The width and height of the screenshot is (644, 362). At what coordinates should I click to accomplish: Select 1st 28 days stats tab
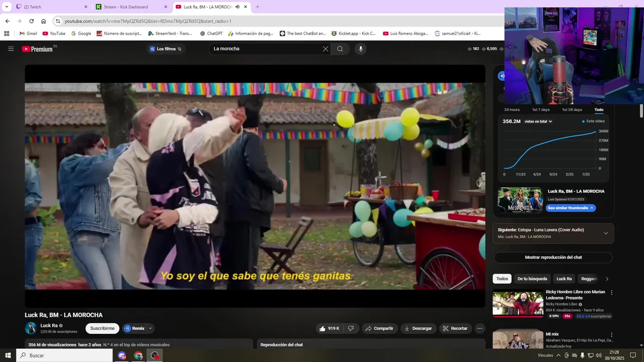pos(572,110)
